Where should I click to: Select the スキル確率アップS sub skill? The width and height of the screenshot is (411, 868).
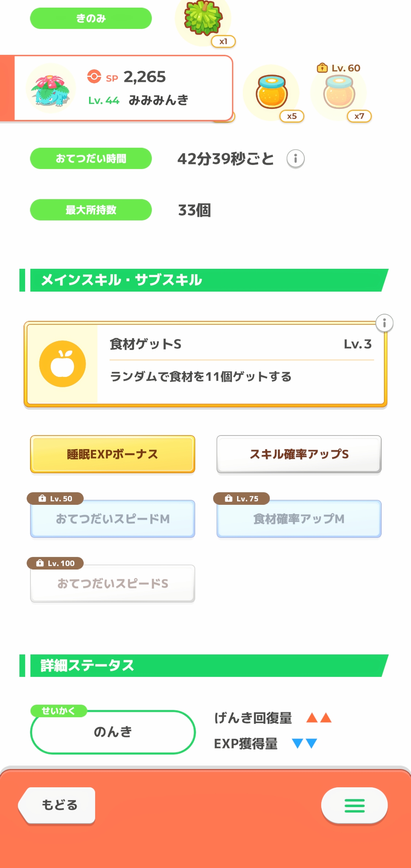(299, 454)
